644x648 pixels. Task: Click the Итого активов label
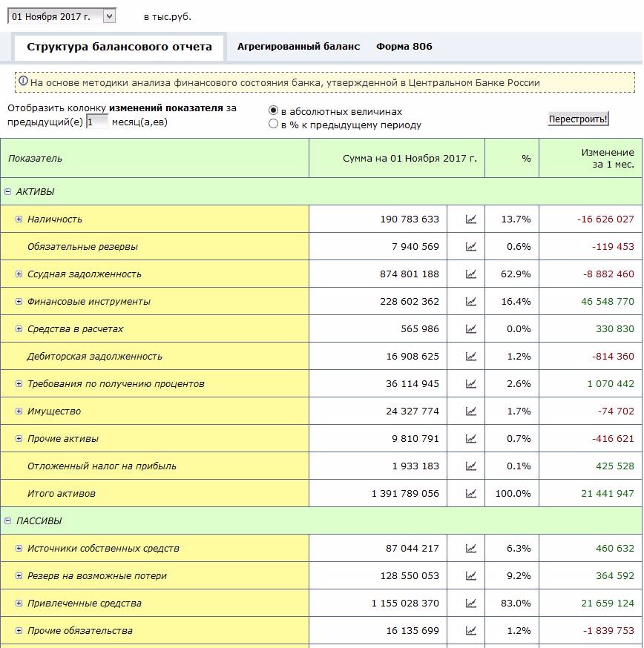(x=62, y=494)
